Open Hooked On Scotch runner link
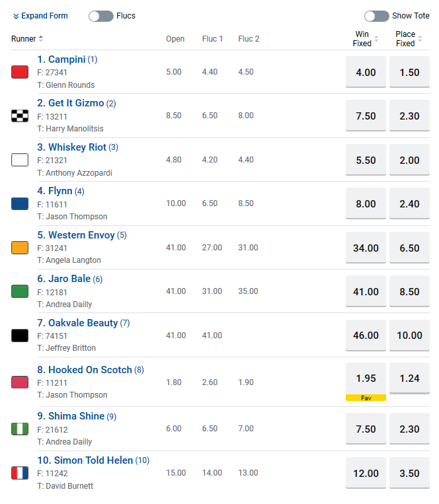 90,370
